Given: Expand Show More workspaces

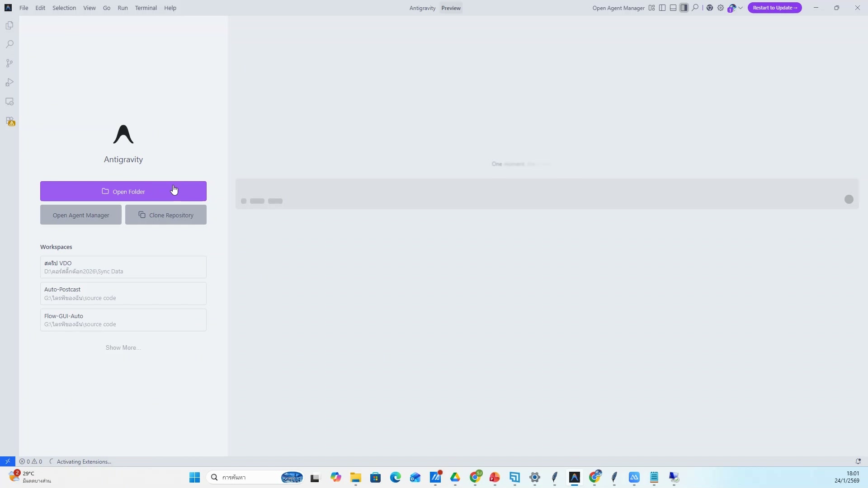Looking at the screenshot, I should [x=123, y=347].
